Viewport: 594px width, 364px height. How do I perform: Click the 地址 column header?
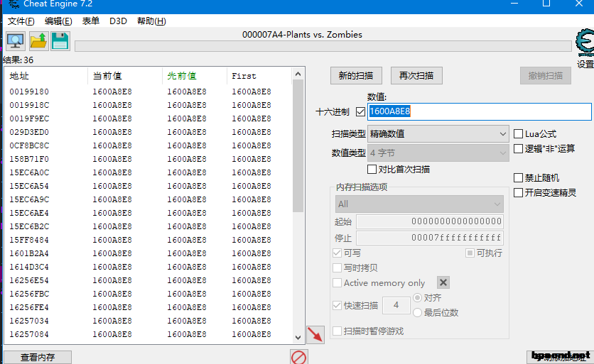(x=46, y=76)
